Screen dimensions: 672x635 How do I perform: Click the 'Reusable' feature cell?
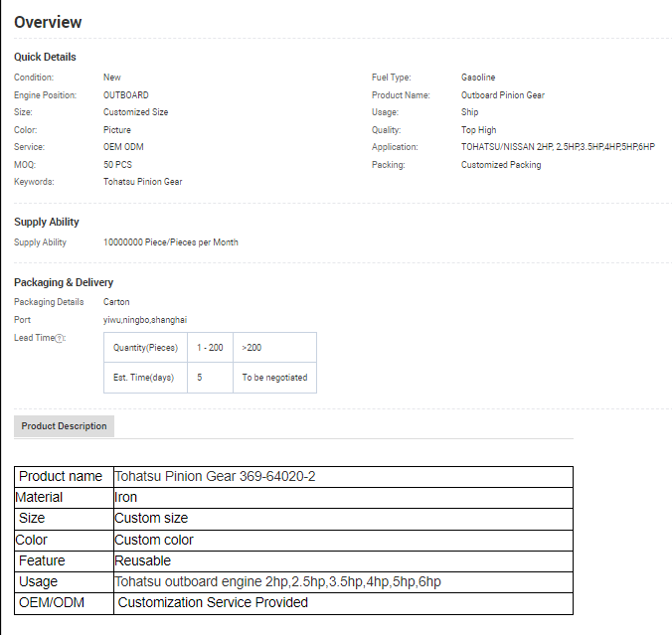(x=143, y=560)
